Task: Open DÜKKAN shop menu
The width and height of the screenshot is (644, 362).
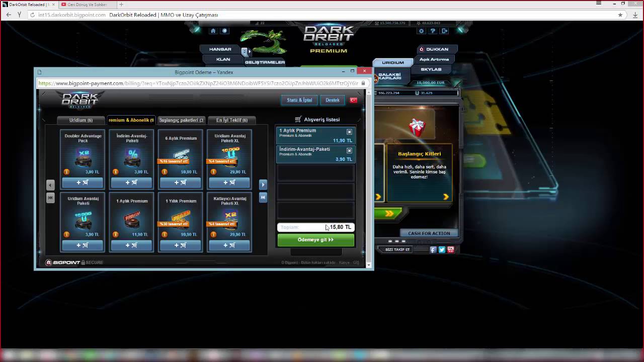Action: coord(437,49)
